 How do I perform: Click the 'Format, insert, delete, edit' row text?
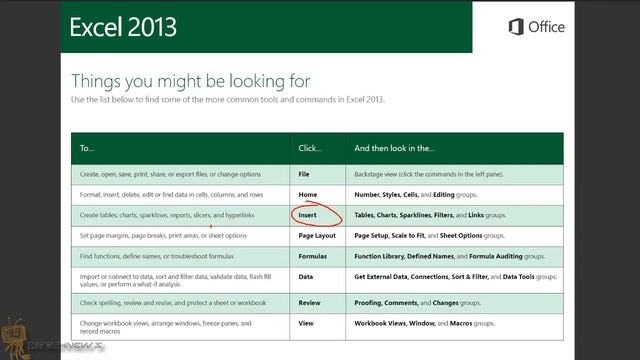point(171,195)
